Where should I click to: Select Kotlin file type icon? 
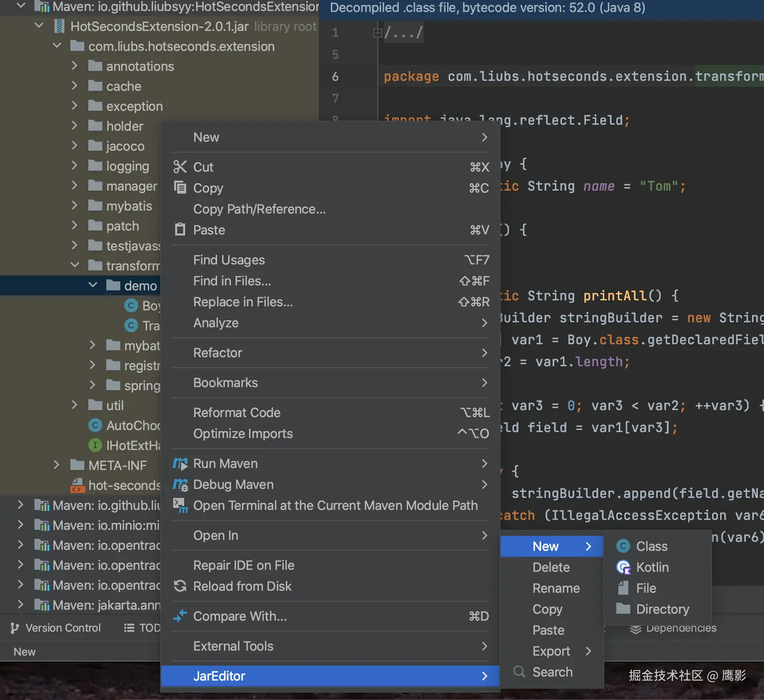click(623, 567)
